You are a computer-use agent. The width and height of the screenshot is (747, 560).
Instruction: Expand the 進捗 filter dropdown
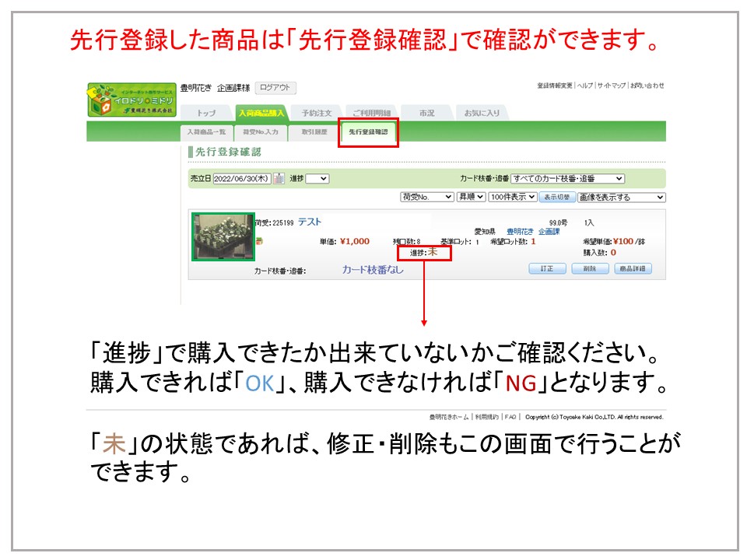(x=317, y=179)
